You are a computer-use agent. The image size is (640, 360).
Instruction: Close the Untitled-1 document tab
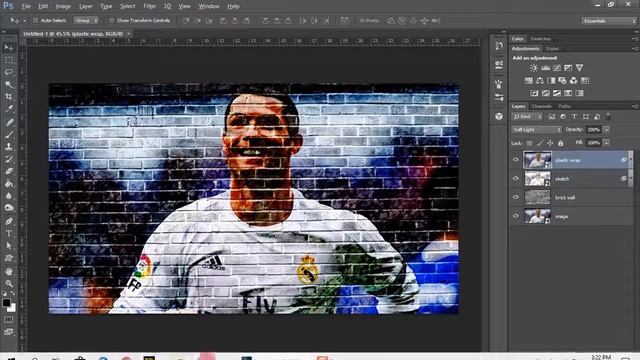[129, 34]
